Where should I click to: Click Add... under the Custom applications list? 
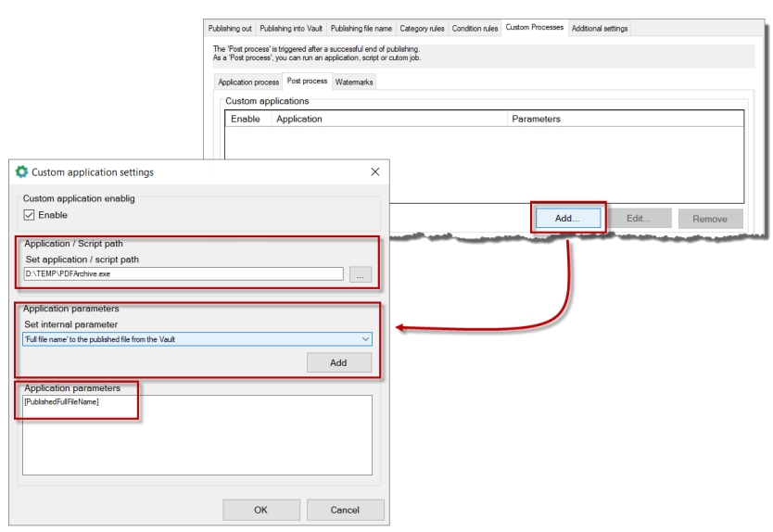[x=567, y=219]
